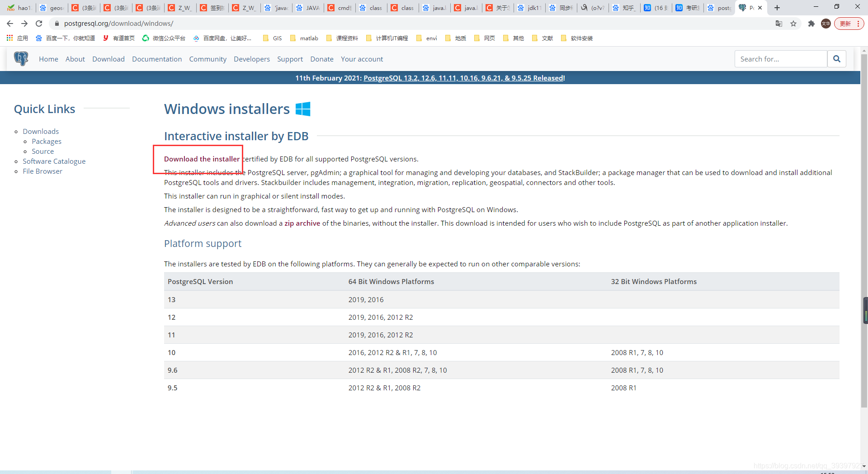The height and width of the screenshot is (474, 868).
Task: Click the zip archive link
Action: (302, 223)
